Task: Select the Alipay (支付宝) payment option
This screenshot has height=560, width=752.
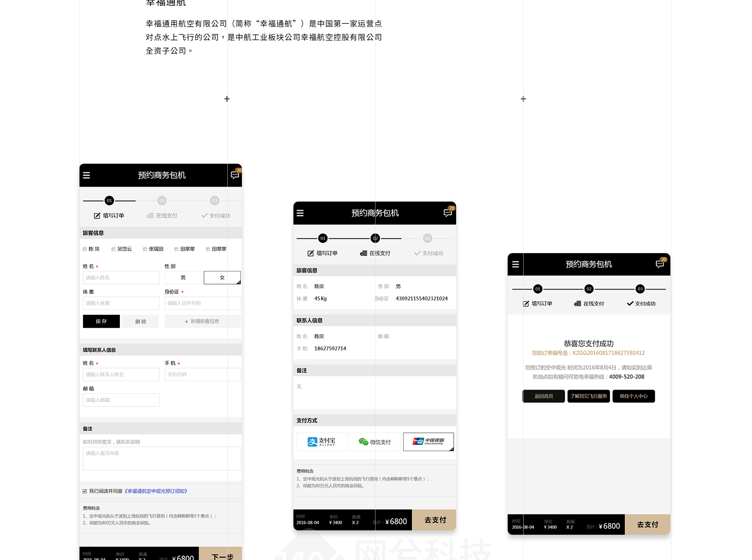Action: coord(322,442)
